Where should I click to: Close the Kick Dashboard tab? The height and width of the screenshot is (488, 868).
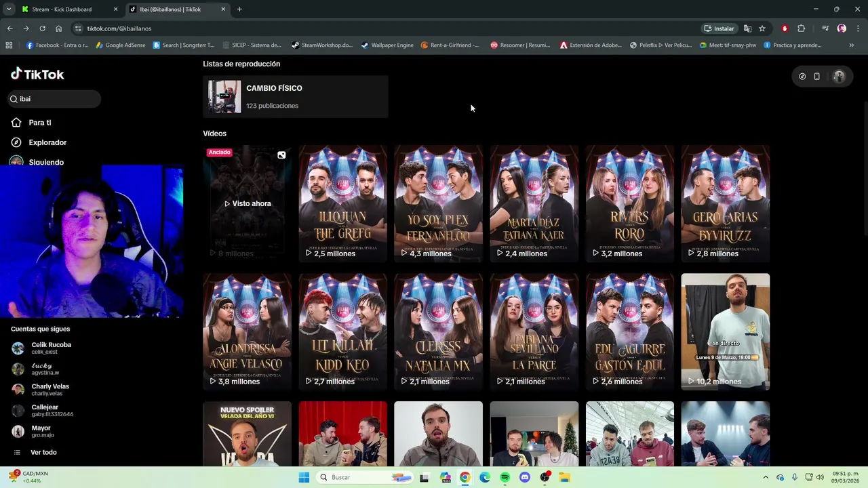click(x=115, y=9)
